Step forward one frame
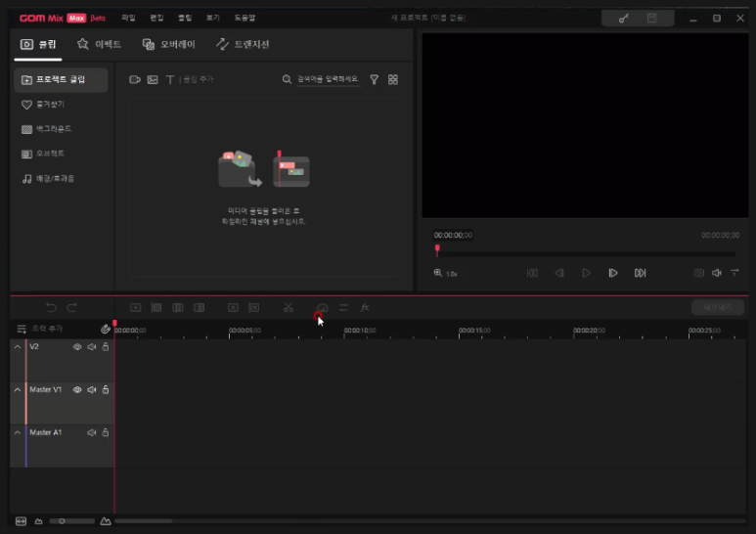 (613, 273)
